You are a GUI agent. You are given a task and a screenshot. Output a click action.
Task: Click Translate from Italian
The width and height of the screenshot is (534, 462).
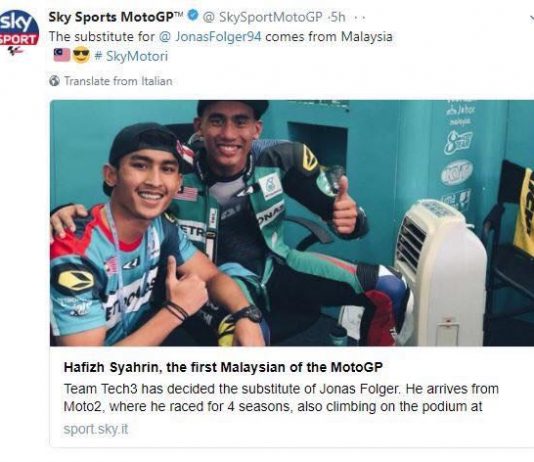(x=118, y=81)
